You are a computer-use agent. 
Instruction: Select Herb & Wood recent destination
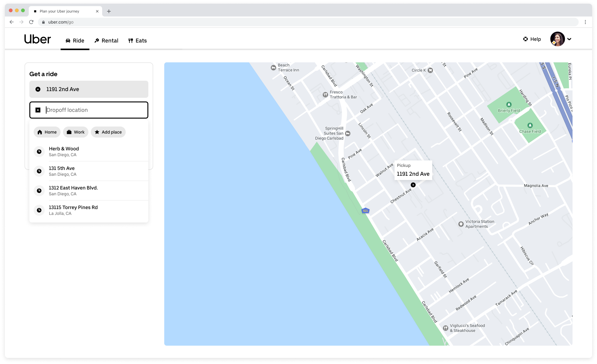click(89, 152)
